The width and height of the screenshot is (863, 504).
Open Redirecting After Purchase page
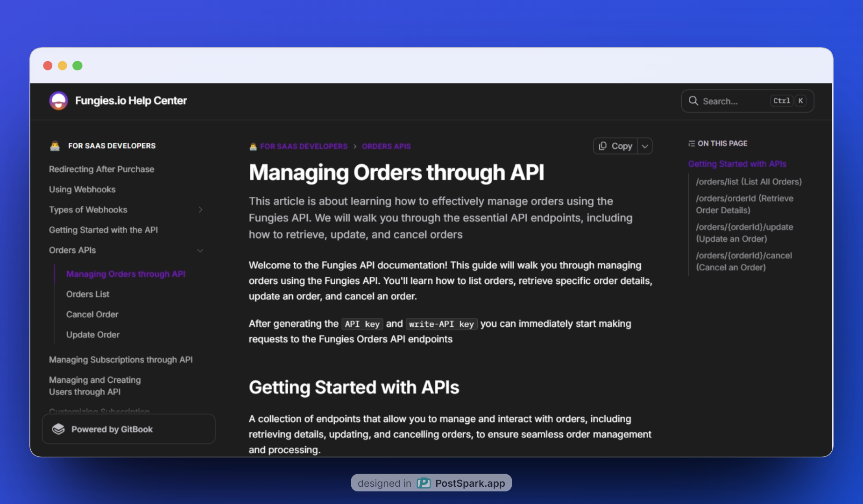coord(101,169)
